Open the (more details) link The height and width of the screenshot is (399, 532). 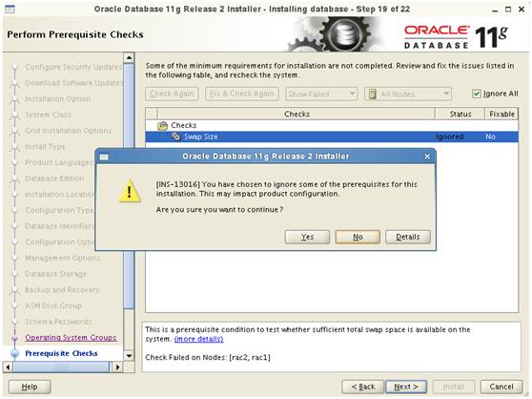click(199, 339)
